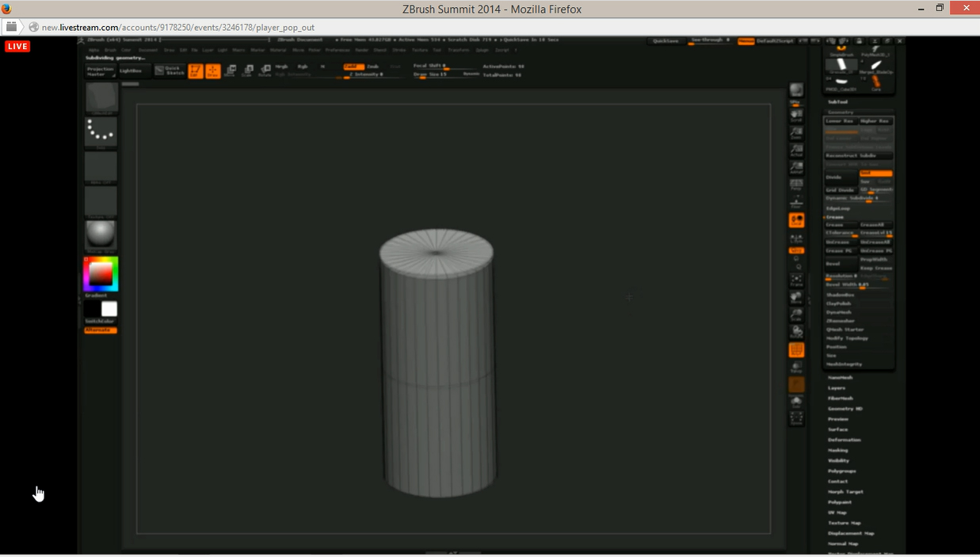Toggle PolyFrame wireframe display button

click(x=796, y=349)
